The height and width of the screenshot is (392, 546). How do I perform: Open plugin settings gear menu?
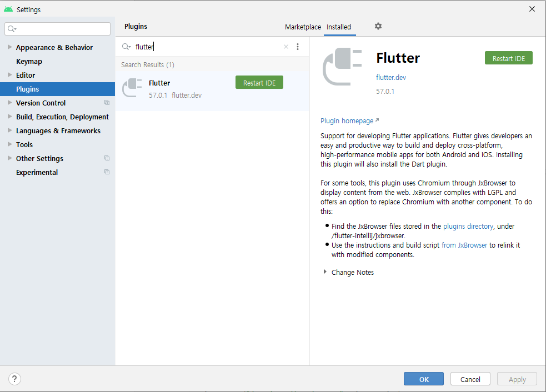pos(378,26)
